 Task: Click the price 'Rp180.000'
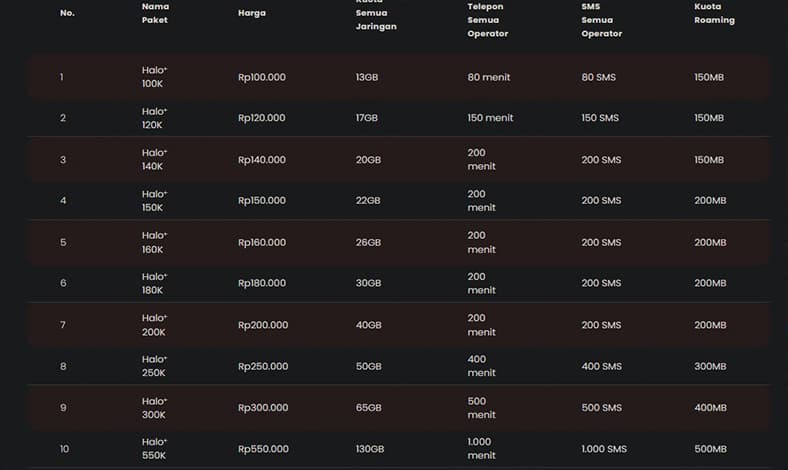pyautogui.click(x=262, y=283)
